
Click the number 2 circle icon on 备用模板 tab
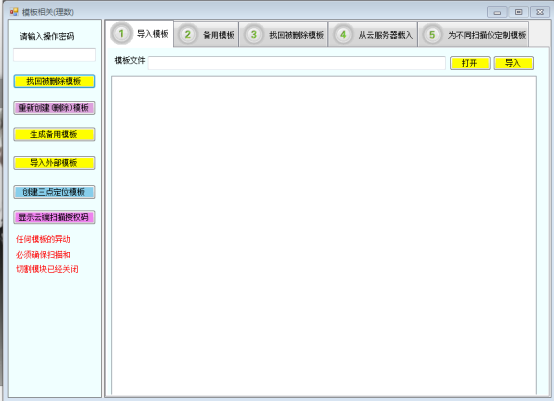click(x=188, y=35)
